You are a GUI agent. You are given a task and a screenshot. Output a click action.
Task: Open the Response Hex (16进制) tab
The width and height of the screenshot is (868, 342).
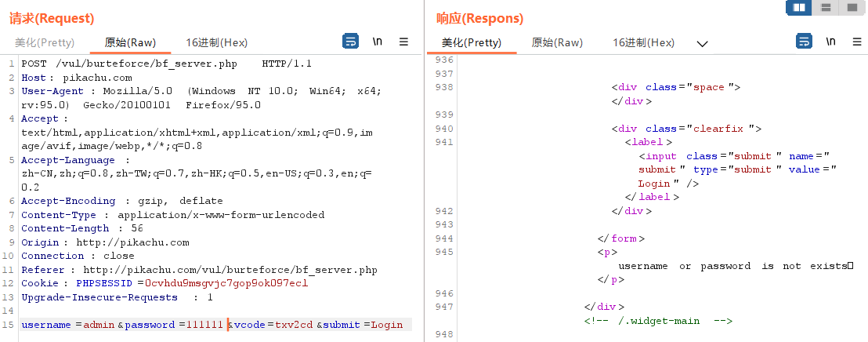[643, 42]
